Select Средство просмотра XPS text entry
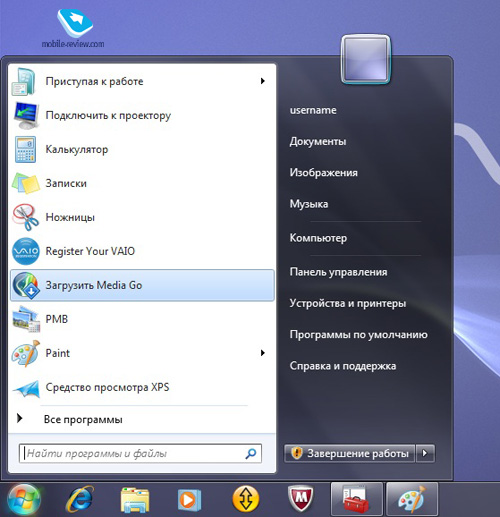500x517 pixels. (x=107, y=387)
